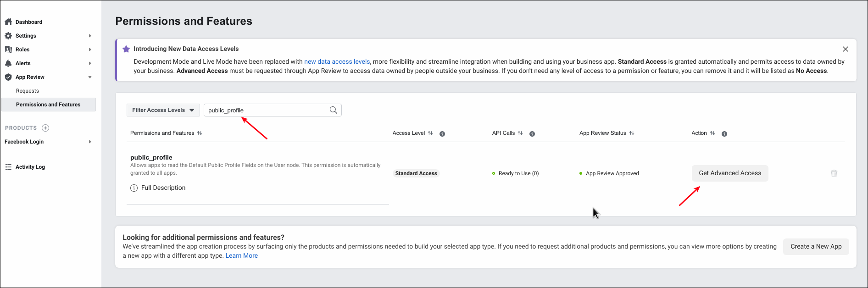Sort by Permissions and Features column

pyautogui.click(x=200, y=133)
